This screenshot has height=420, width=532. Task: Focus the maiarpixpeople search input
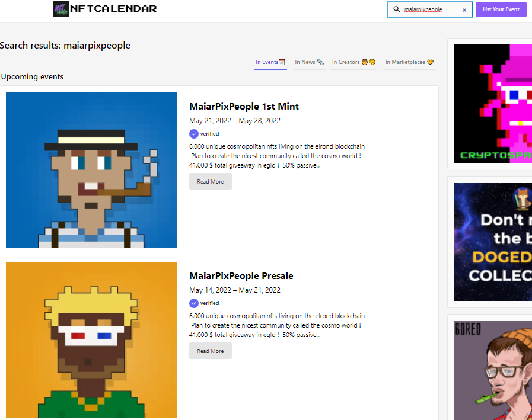[430, 9]
